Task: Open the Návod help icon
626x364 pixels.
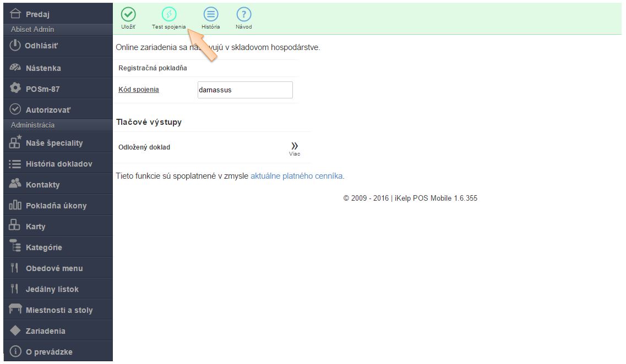Action: pyautogui.click(x=243, y=15)
